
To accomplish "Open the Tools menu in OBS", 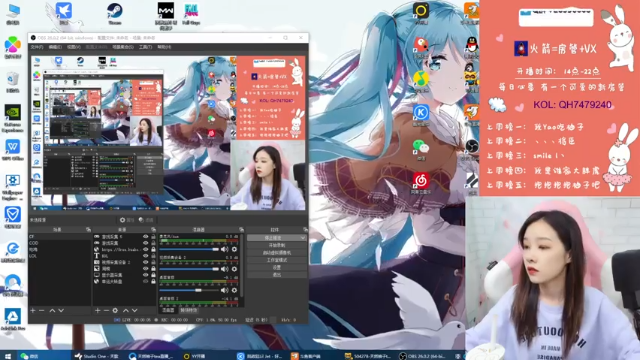I will 145,47.
